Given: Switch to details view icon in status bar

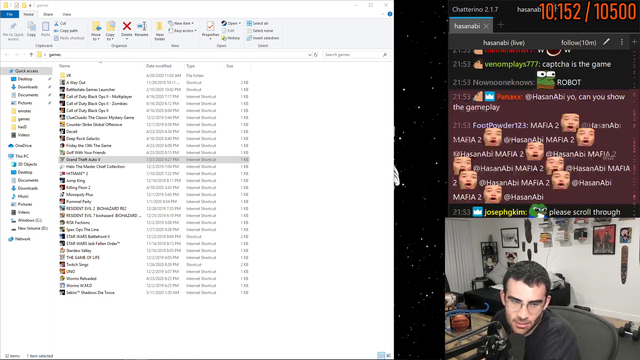Looking at the screenshot, I should (x=381, y=356).
